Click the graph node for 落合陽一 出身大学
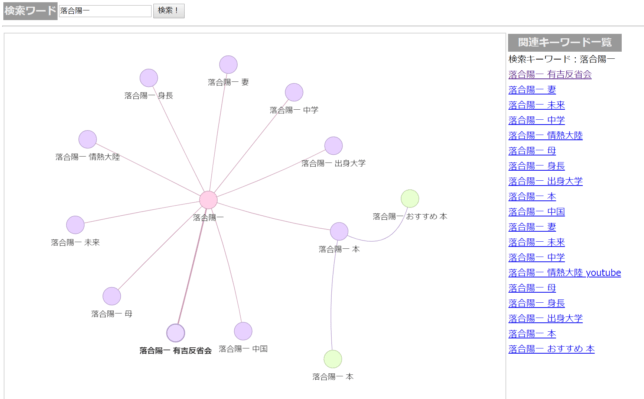The image size is (644, 399). tap(334, 145)
